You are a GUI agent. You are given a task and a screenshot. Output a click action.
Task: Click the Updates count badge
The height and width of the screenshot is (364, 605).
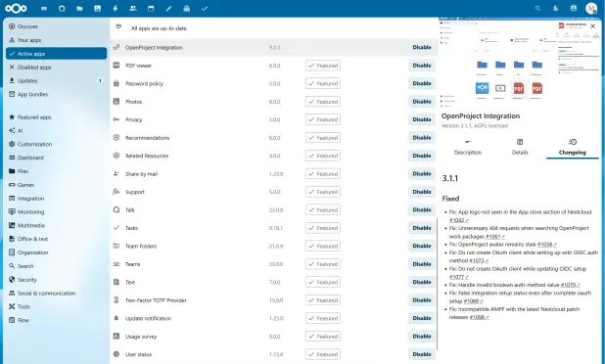tap(100, 80)
